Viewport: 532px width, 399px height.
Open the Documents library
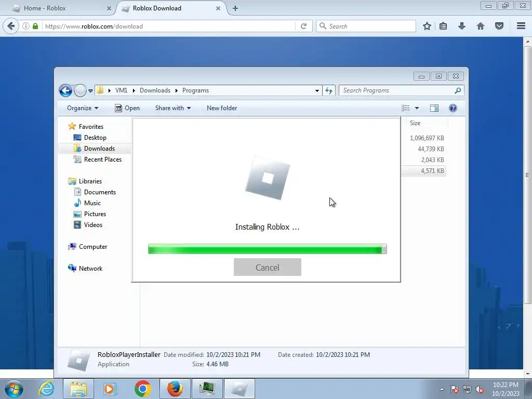click(100, 192)
